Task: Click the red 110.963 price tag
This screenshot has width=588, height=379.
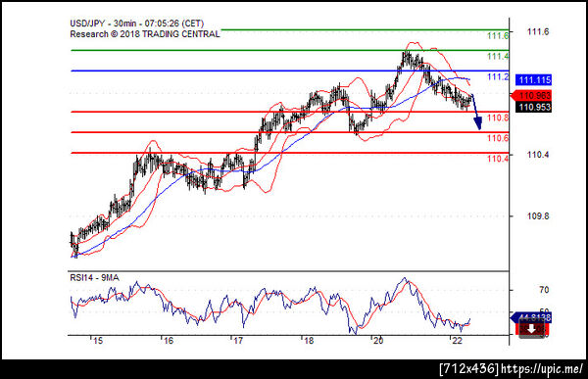Action: [x=531, y=95]
